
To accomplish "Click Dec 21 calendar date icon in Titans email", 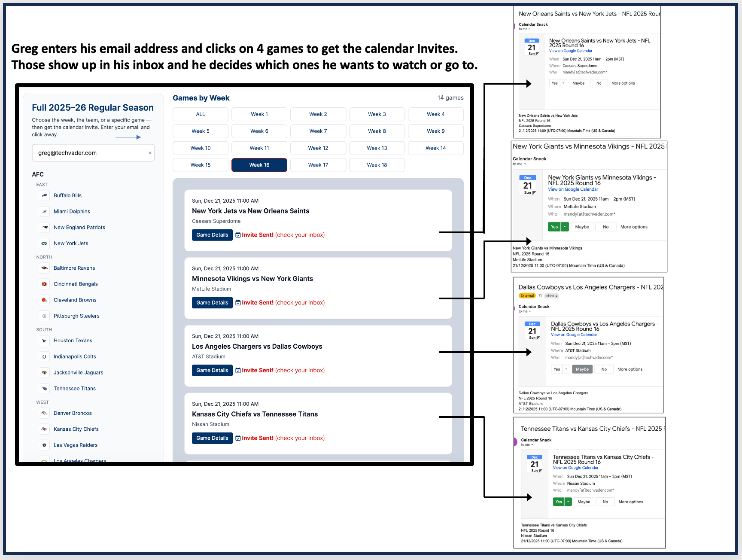I will click(x=535, y=464).
